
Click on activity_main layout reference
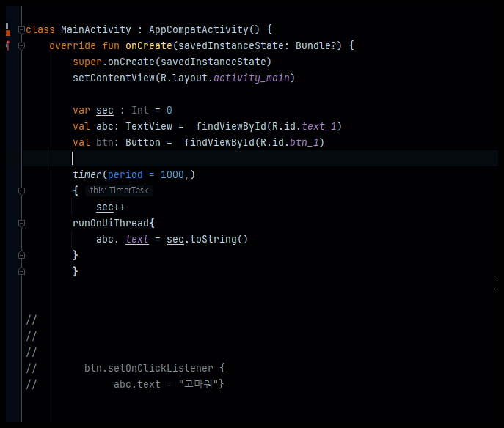coord(252,78)
